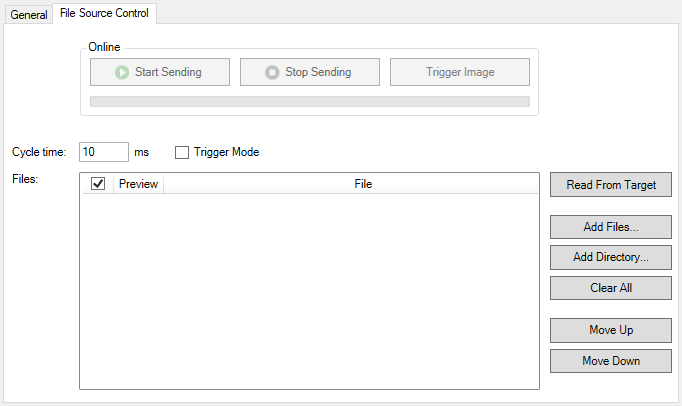Switch to the General tab
Viewport: 682px width, 406px height.
tap(29, 14)
